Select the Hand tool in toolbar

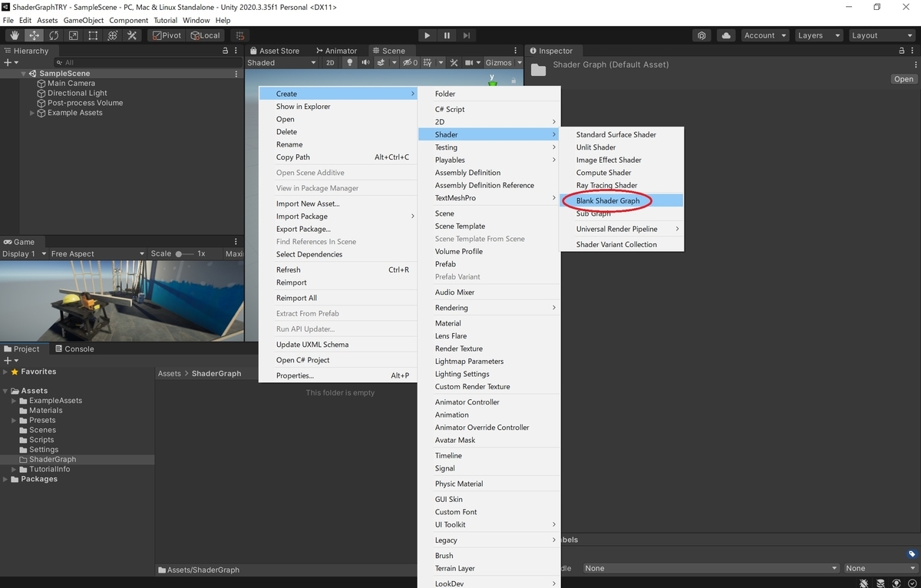[15, 35]
